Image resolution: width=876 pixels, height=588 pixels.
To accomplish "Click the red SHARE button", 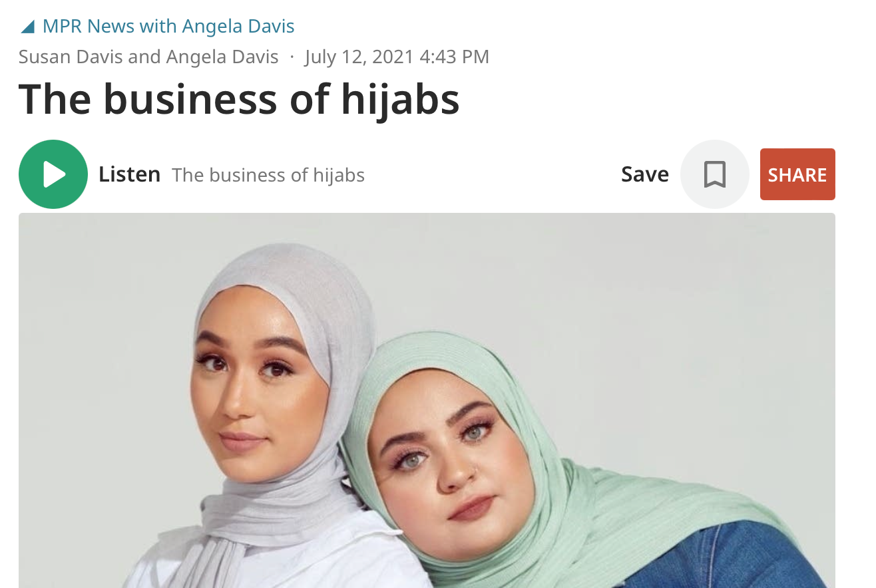I will coord(797,174).
